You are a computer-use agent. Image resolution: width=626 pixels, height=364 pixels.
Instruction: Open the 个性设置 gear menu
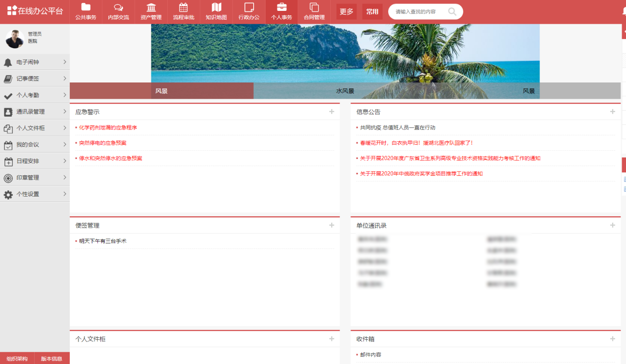point(35,194)
